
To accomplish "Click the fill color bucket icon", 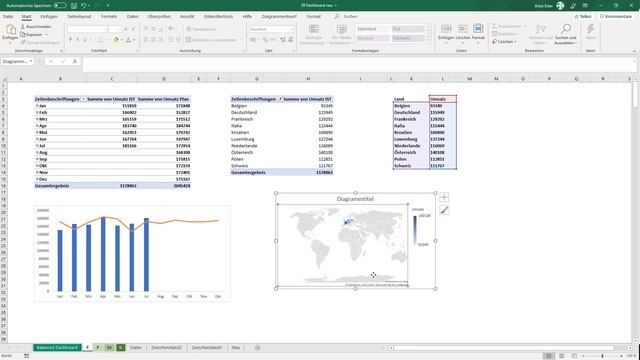I will click(116, 40).
